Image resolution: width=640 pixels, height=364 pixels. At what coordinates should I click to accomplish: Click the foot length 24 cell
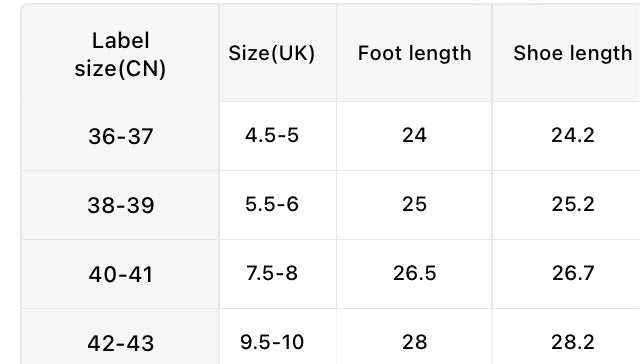(x=414, y=136)
